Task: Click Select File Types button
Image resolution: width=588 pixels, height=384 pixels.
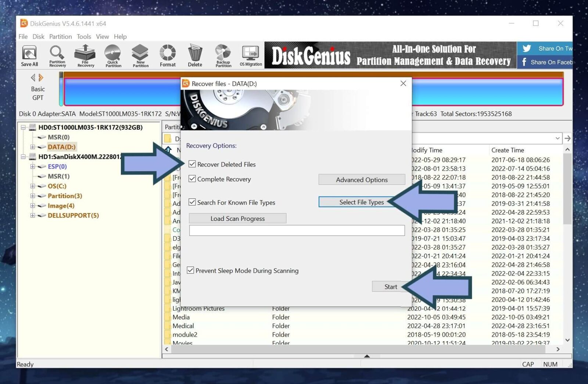Action: tap(362, 202)
